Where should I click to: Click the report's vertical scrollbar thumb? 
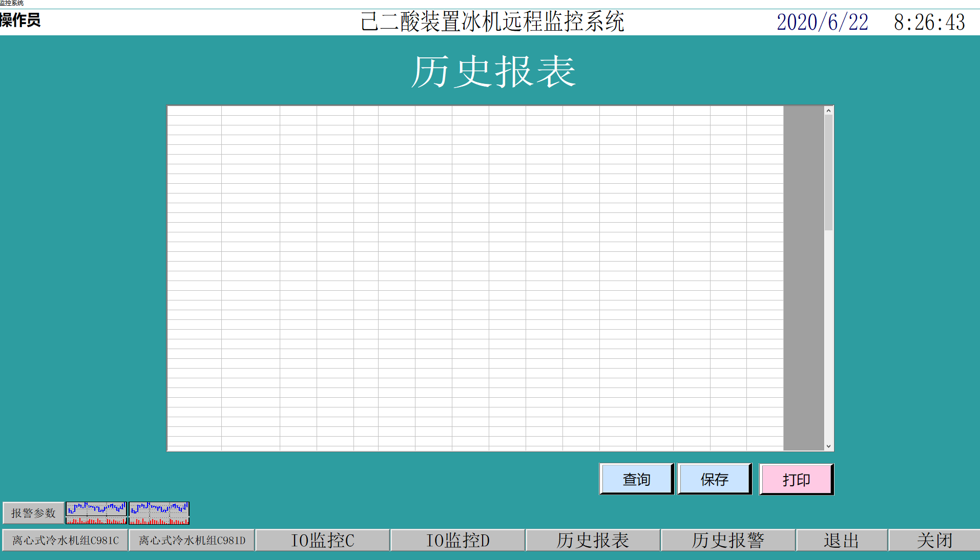click(828, 171)
